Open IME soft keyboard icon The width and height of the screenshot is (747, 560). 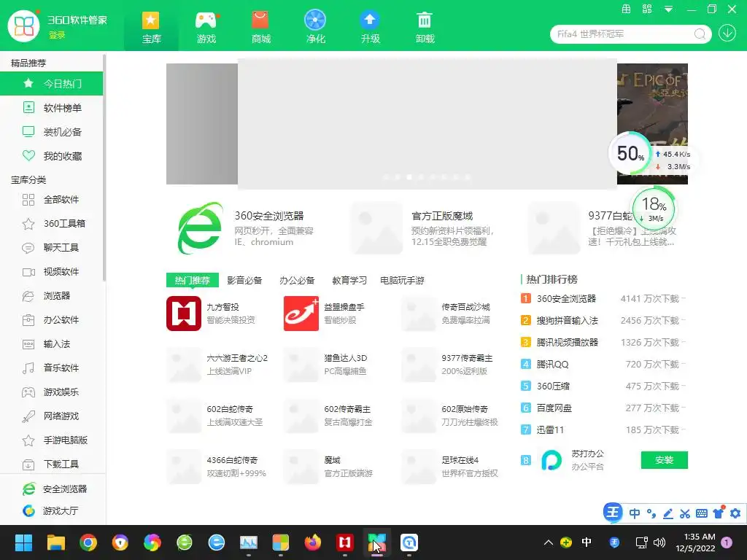[x=701, y=513]
